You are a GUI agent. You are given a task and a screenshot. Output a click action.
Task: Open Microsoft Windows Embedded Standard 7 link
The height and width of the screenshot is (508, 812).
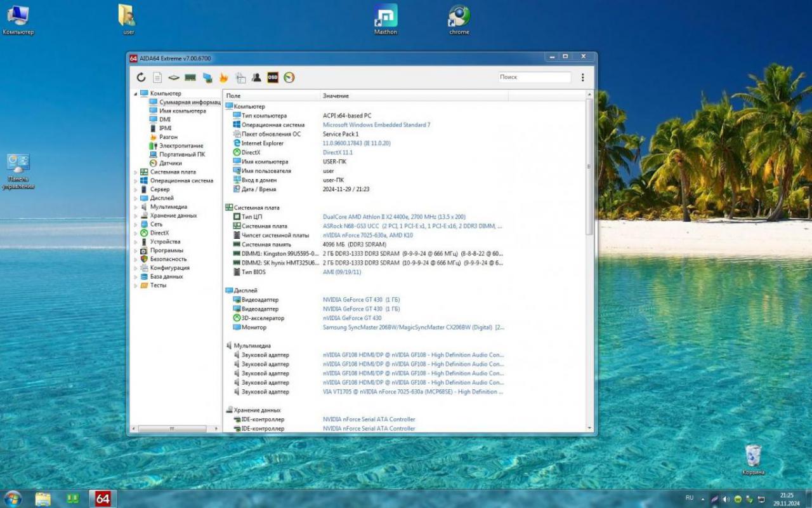376,125
